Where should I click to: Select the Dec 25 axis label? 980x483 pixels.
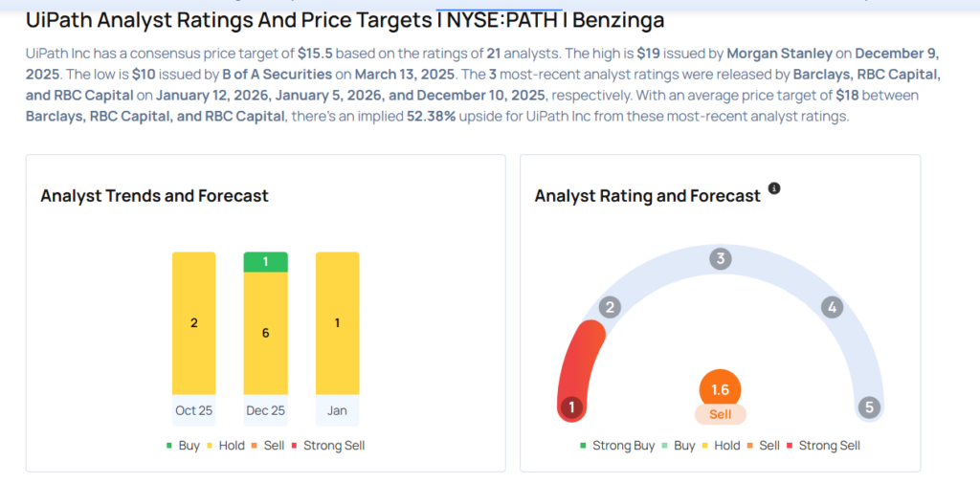265,410
